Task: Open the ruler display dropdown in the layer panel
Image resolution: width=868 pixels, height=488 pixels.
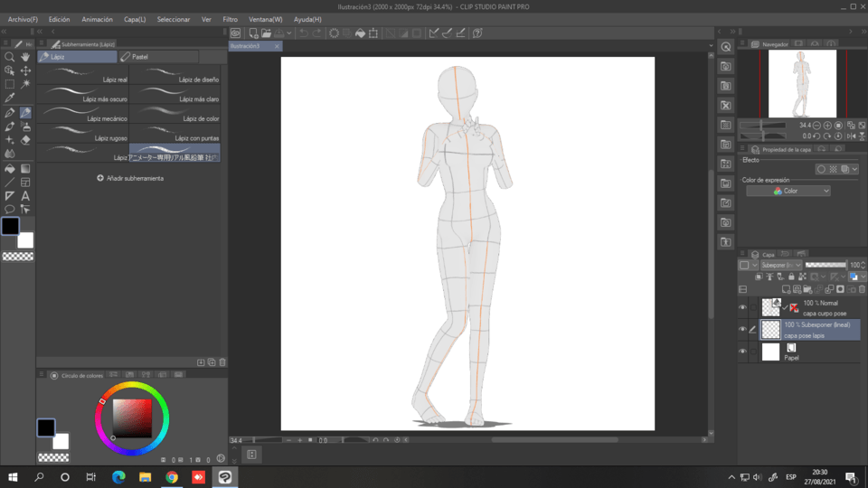Action: pyautogui.click(x=844, y=277)
